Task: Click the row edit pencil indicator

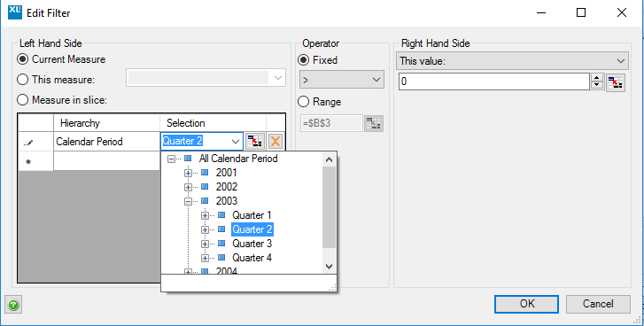Action: (x=28, y=143)
